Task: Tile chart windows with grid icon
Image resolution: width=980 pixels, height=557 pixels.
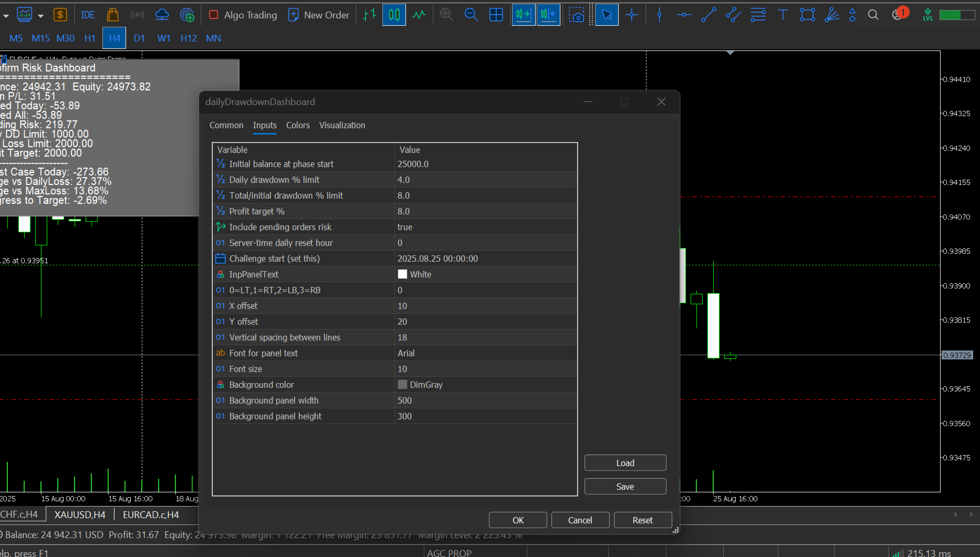Action: point(496,15)
